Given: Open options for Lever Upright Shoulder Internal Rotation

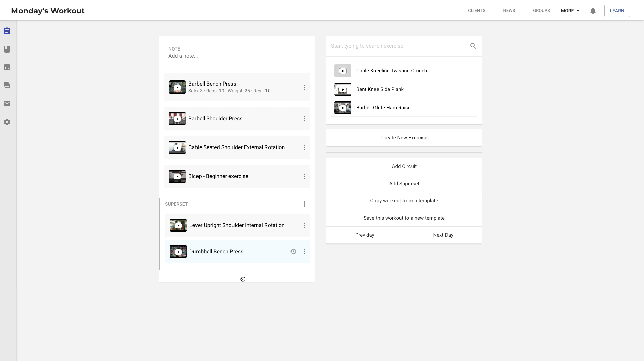Looking at the screenshot, I should (x=305, y=225).
